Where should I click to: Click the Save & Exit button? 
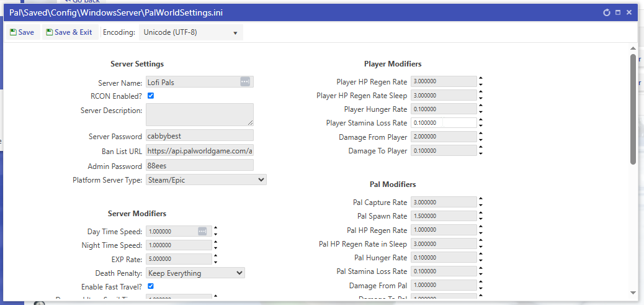pos(68,32)
